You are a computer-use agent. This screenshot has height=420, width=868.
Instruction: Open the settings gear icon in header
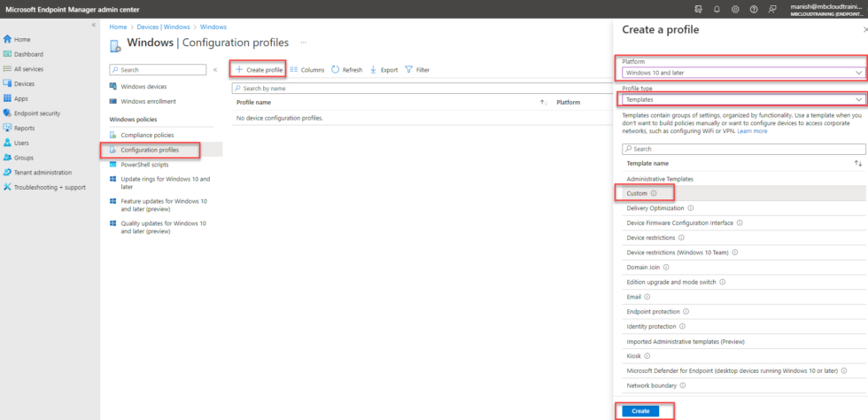click(735, 10)
